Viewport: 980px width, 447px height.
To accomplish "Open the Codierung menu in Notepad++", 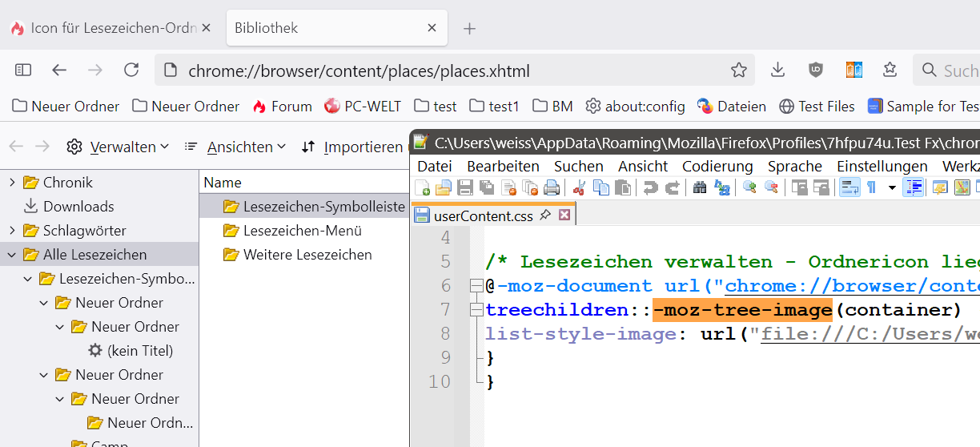I will coord(717,167).
